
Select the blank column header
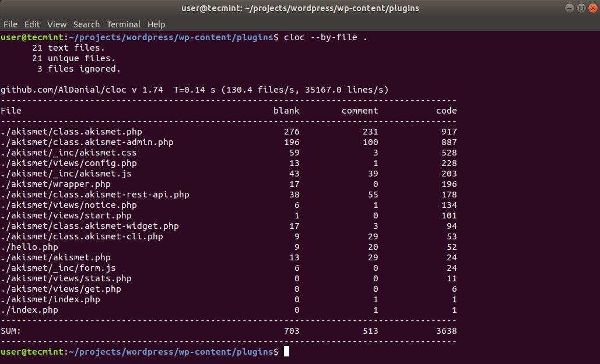click(x=286, y=110)
